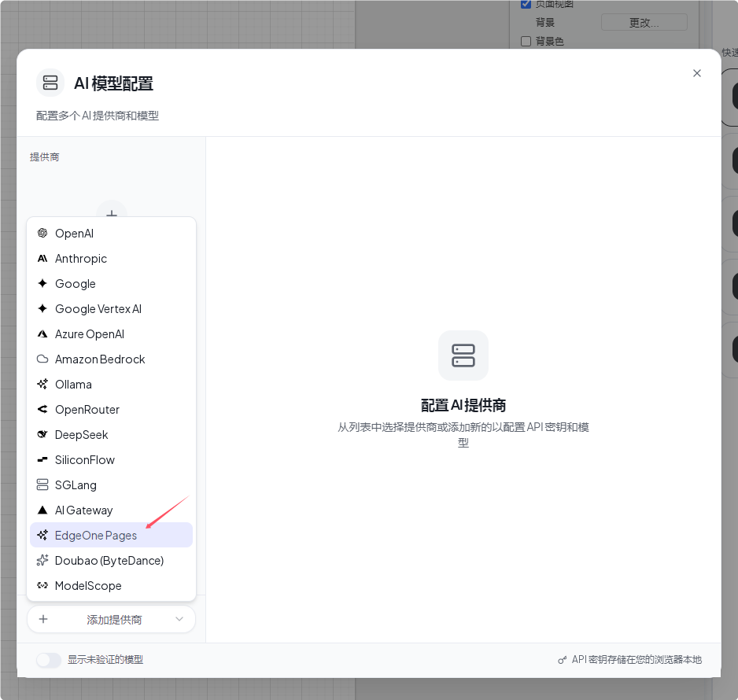Click the AI Gateway triangle icon
738x700 pixels.
(42, 510)
